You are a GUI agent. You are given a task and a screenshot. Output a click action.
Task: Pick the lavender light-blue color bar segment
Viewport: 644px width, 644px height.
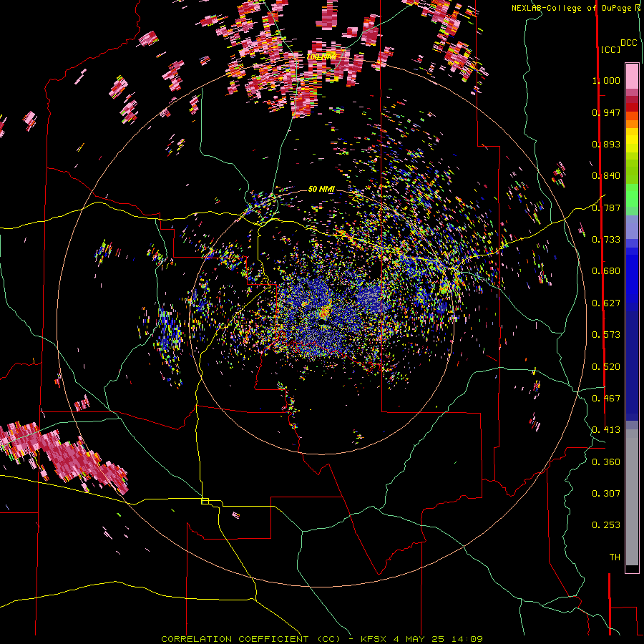tap(632, 228)
